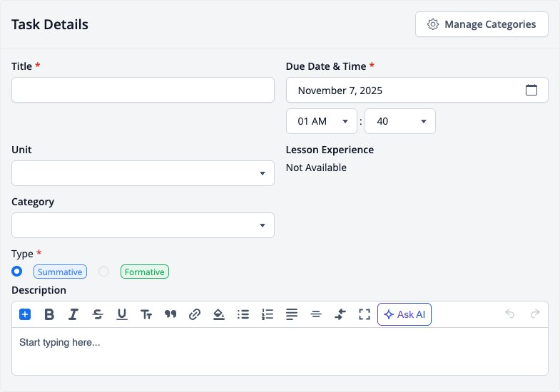560x392 pixels.
Task: Insert a numbered list
Action: 268,314
